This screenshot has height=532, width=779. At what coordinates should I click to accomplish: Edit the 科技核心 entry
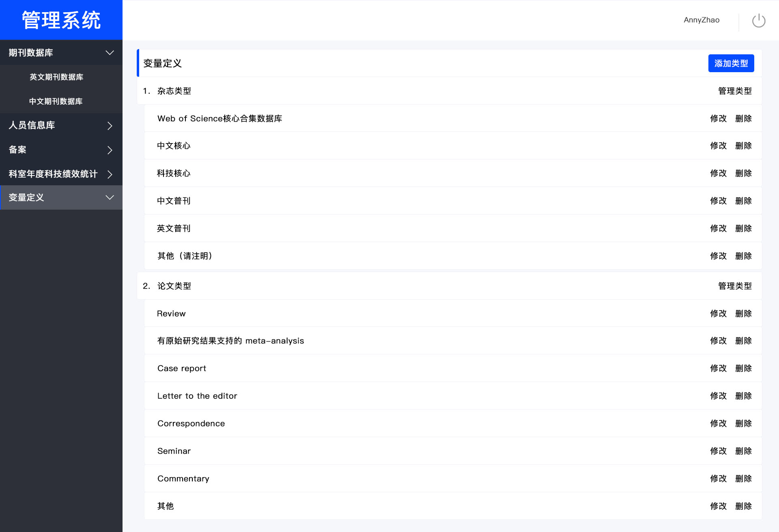718,173
